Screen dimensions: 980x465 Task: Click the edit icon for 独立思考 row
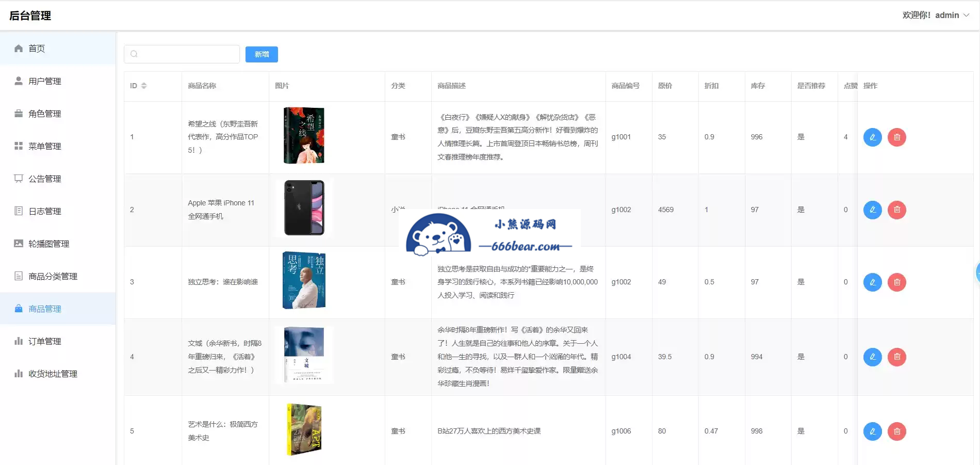point(872,282)
